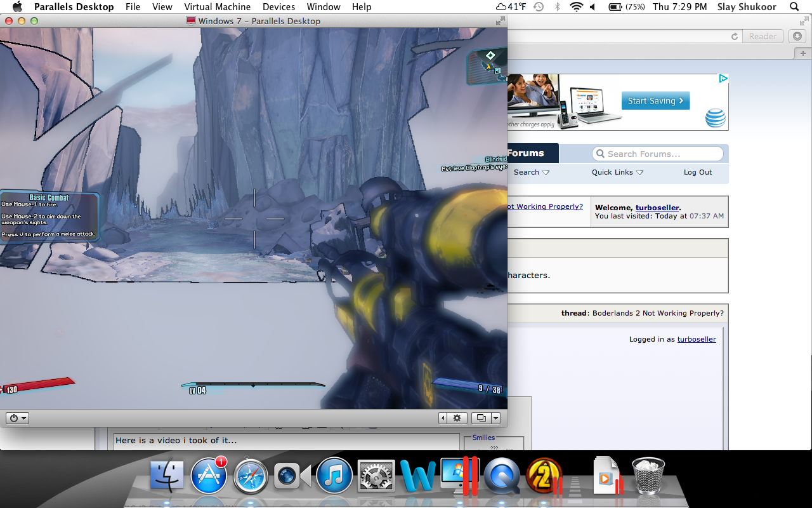
Task: Click the Safari reload page icon
Action: (735, 36)
